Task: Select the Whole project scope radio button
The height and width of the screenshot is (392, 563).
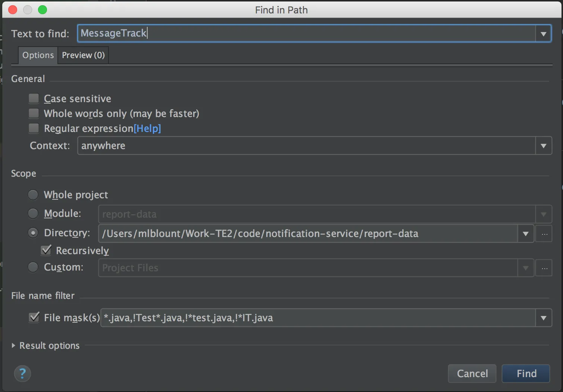Action: pos(33,195)
